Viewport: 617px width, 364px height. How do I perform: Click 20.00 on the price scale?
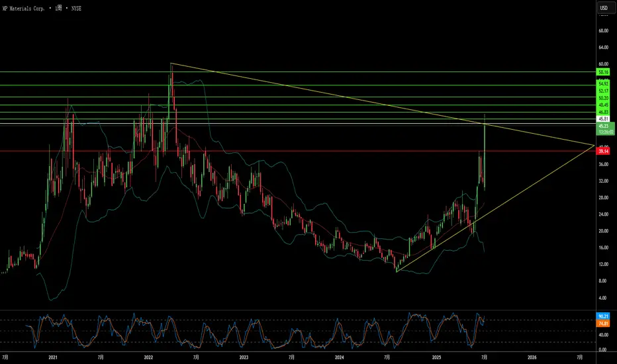point(603,231)
